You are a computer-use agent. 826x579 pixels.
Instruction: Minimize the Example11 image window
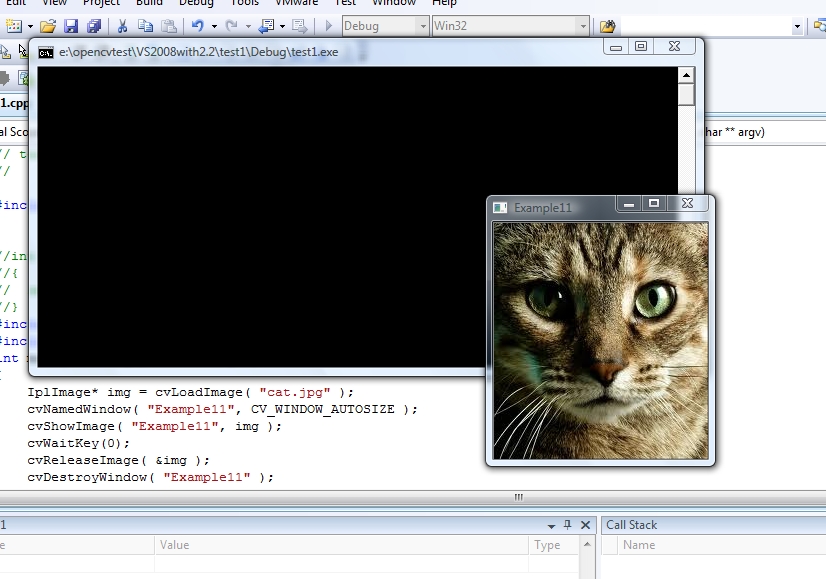click(x=629, y=204)
